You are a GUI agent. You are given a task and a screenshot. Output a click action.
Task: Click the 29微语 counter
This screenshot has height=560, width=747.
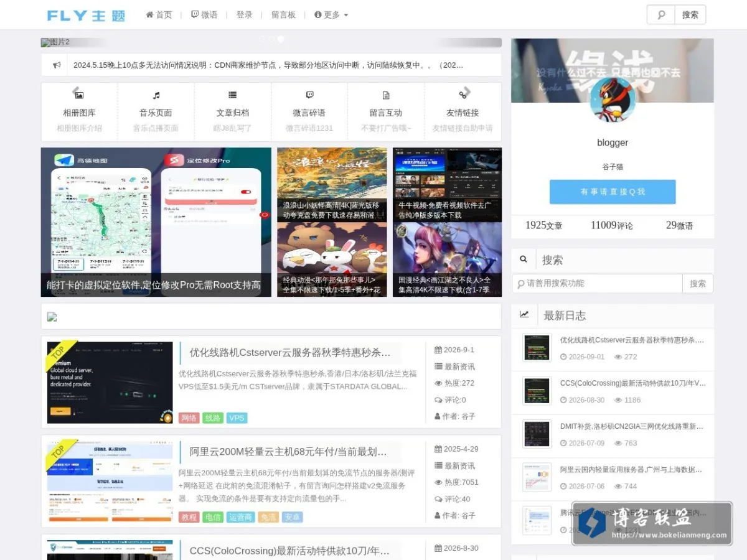coord(679,225)
